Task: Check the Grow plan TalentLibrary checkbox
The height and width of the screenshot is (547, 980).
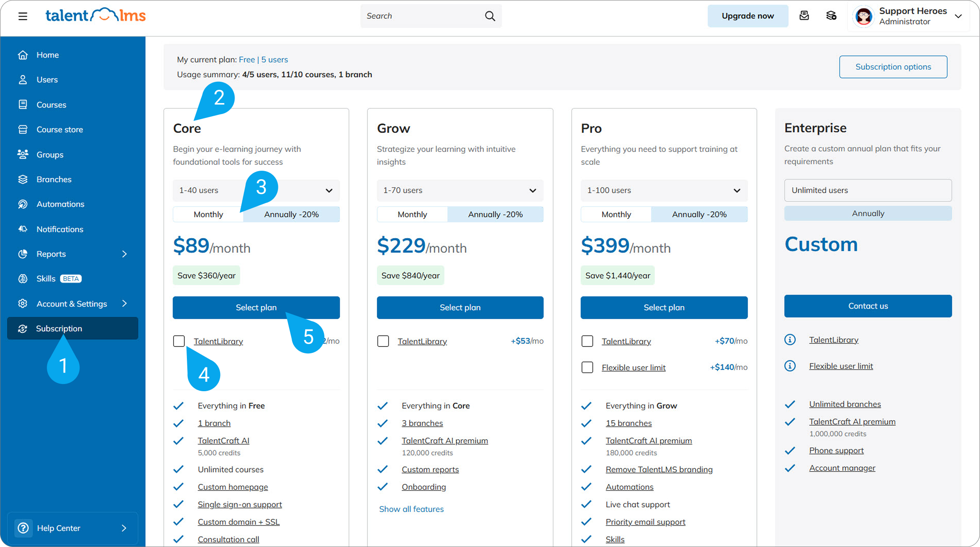Action: tap(383, 341)
